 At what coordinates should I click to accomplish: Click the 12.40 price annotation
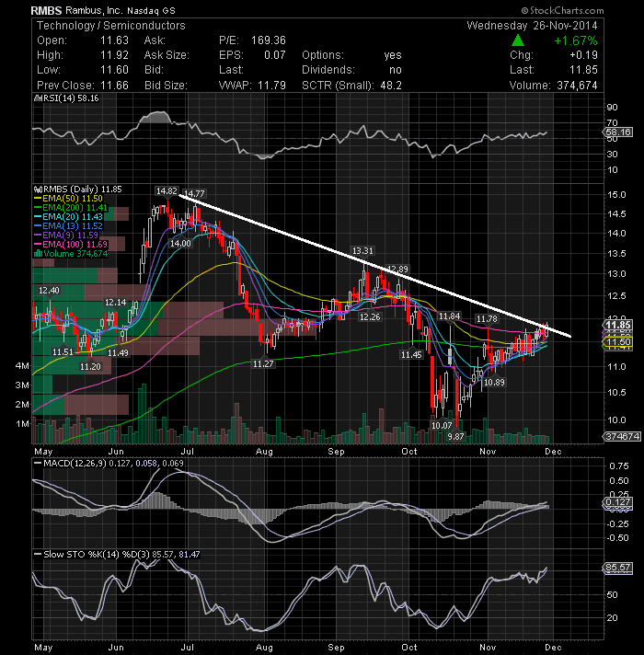coord(49,291)
